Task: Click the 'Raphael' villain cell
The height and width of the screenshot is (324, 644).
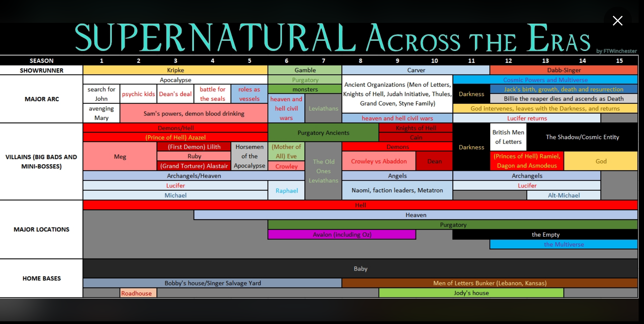Action: 286,190
